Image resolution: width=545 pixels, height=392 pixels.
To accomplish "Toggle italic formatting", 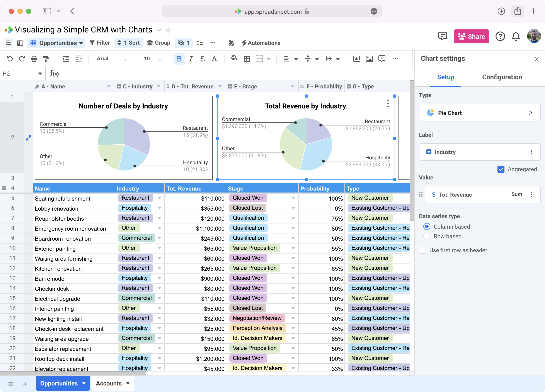I will pos(191,59).
